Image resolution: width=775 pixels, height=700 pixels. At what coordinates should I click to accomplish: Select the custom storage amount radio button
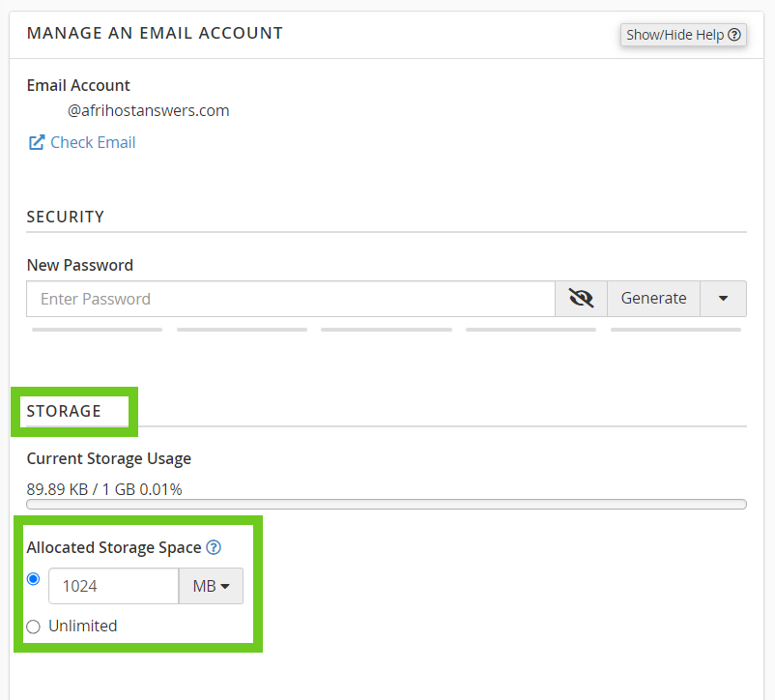click(x=34, y=579)
